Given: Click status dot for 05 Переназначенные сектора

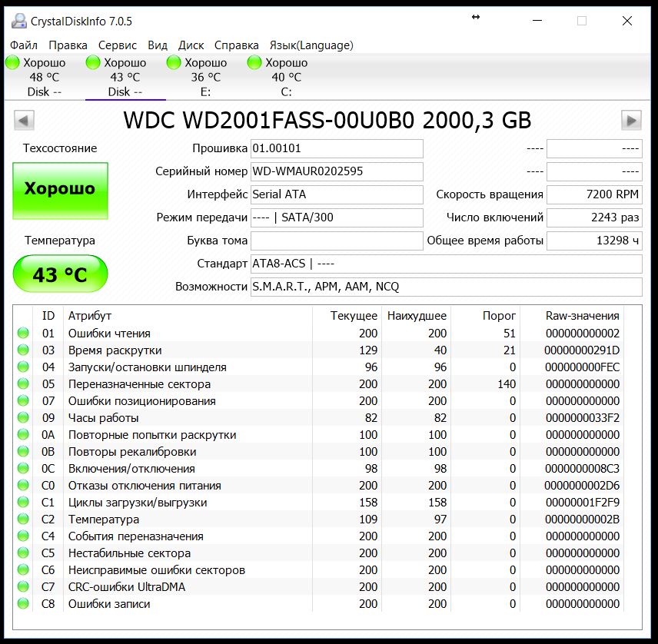Looking at the screenshot, I should pos(23,384).
